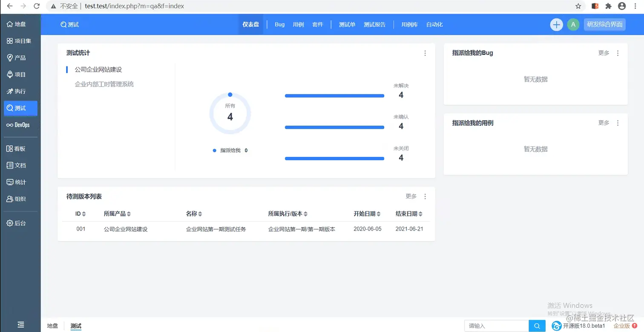Sort the table by 名称
This screenshot has height=332, width=644.
pyautogui.click(x=194, y=214)
